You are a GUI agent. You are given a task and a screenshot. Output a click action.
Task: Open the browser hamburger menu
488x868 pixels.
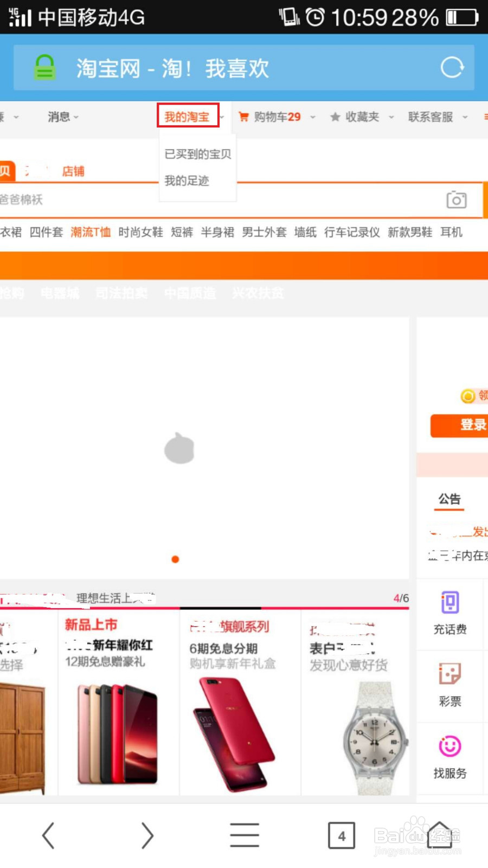(x=245, y=835)
